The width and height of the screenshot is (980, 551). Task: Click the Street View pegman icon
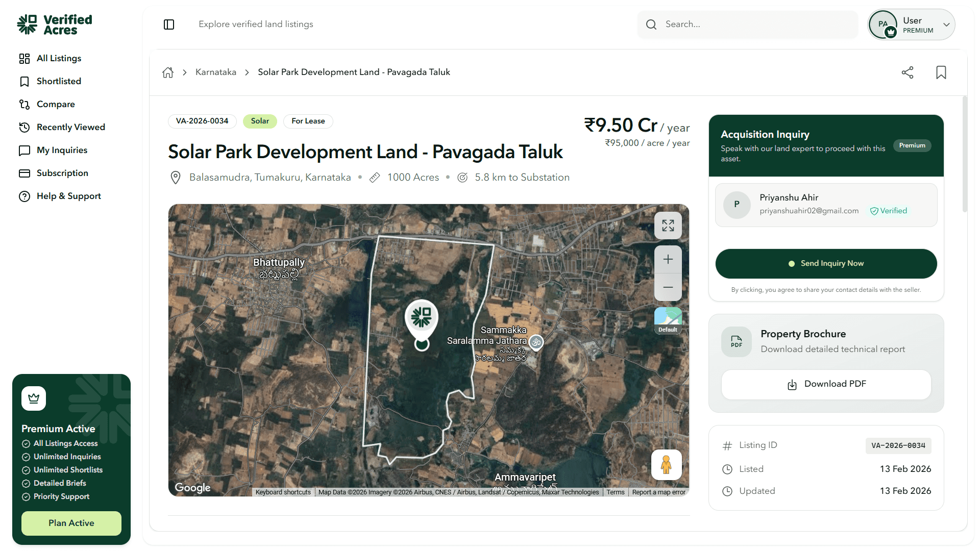point(666,465)
